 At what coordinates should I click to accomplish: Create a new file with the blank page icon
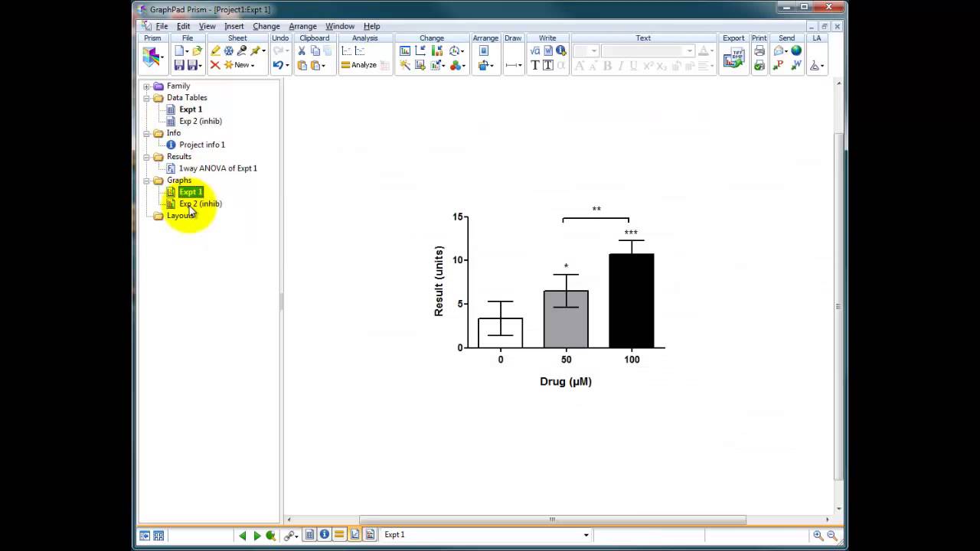click(x=179, y=51)
